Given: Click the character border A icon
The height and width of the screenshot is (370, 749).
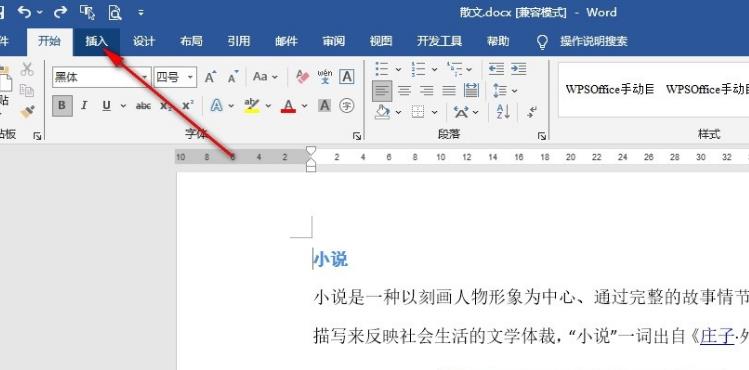Looking at the screenshot, I should click(x=347, y=77).
